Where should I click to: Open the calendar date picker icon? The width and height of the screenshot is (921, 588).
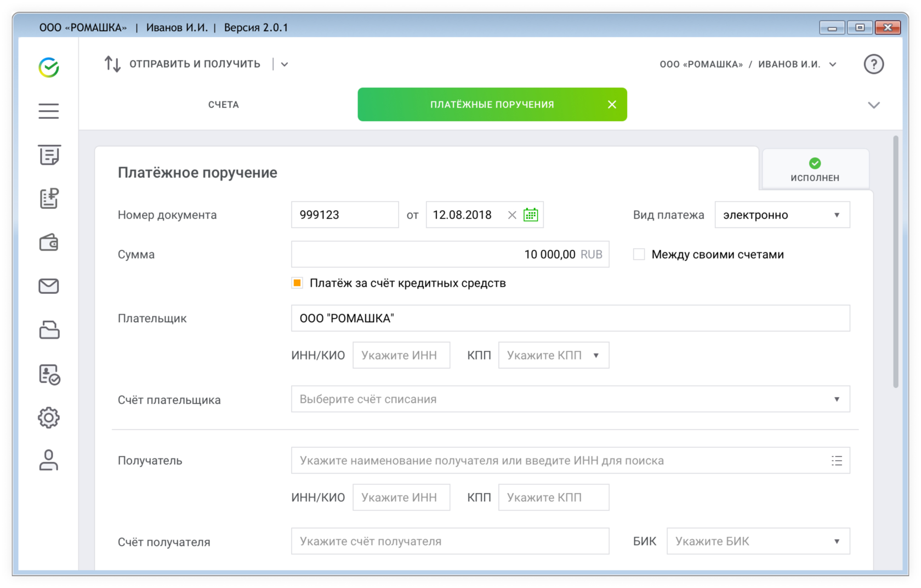coord(531,215)
